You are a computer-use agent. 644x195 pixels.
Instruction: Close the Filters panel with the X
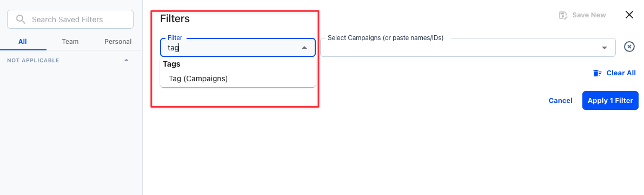[629, 15]
